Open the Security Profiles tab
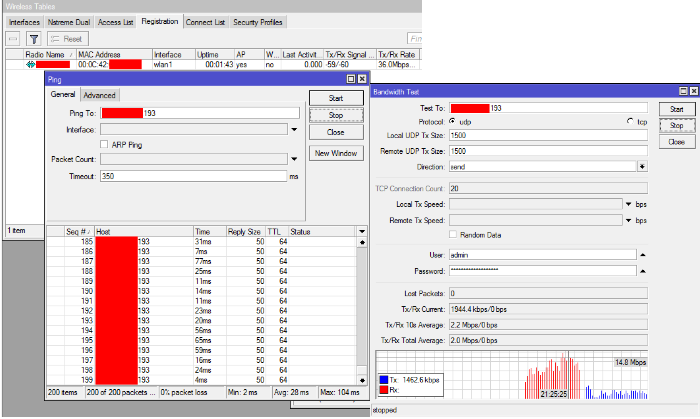700x419 pixels. pos(258,22)
